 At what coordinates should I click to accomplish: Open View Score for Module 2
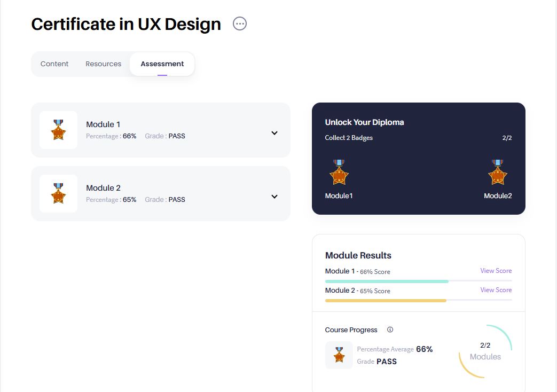click(x=496, y=289)
